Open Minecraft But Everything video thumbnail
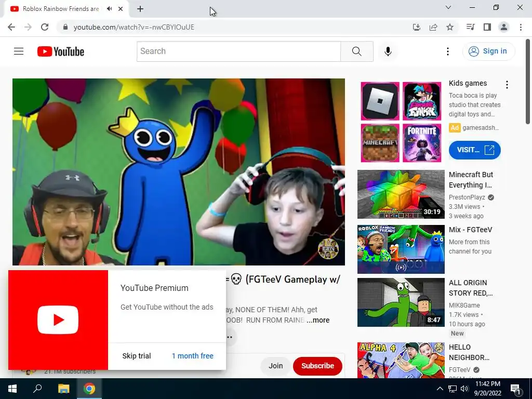The width and height of the screenshot is (532, 399). click(401, 194)
